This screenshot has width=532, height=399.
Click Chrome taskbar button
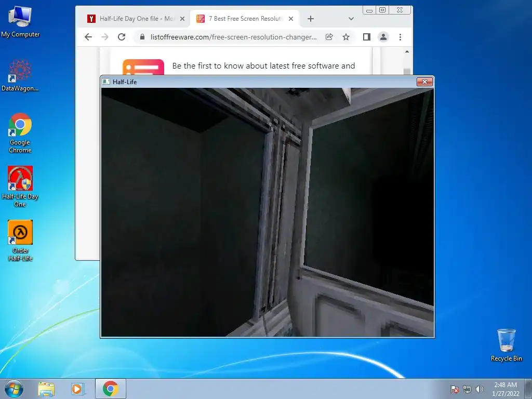point(111,389)
